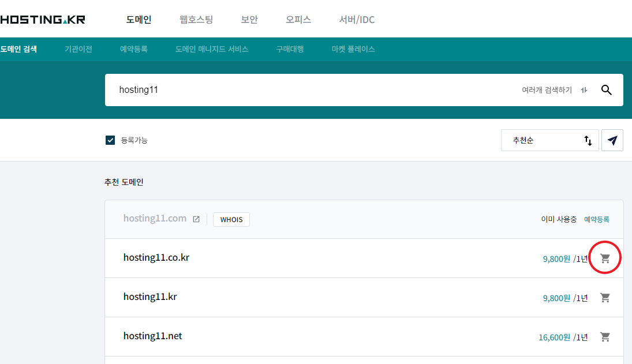Add hosting11.co.kr to cart
632x364 pixels.
pyautogui.click(x=605, y=258)
